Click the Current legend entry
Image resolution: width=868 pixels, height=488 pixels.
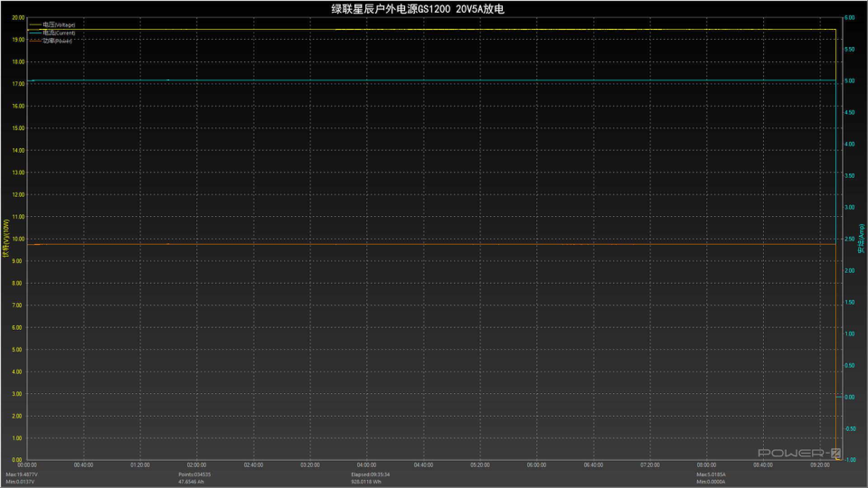point(59,33)
